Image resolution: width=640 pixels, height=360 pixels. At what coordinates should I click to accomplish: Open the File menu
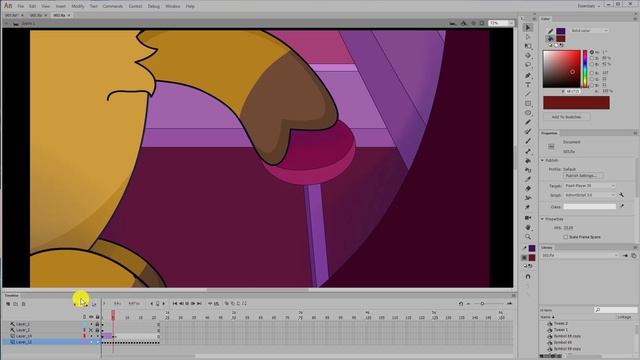[x=20, y=7]
